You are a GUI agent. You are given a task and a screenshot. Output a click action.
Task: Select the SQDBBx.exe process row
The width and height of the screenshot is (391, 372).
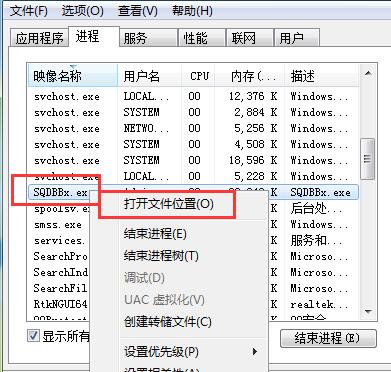(193, 192)
